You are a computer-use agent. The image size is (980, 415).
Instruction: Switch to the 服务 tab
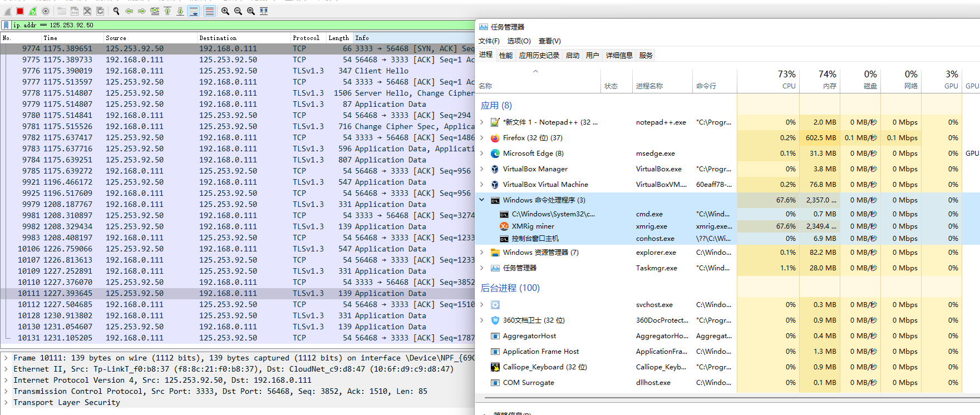pos(646,56)
